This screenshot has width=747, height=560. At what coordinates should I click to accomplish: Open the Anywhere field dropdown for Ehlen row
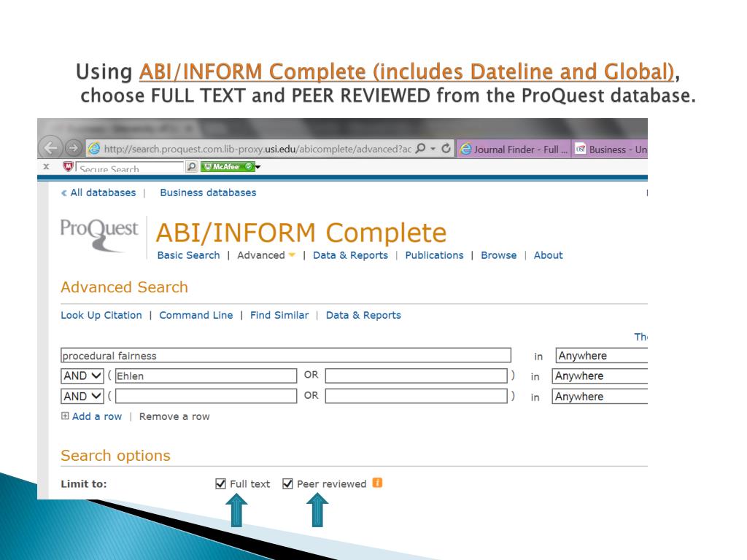[x=600, y=376]
